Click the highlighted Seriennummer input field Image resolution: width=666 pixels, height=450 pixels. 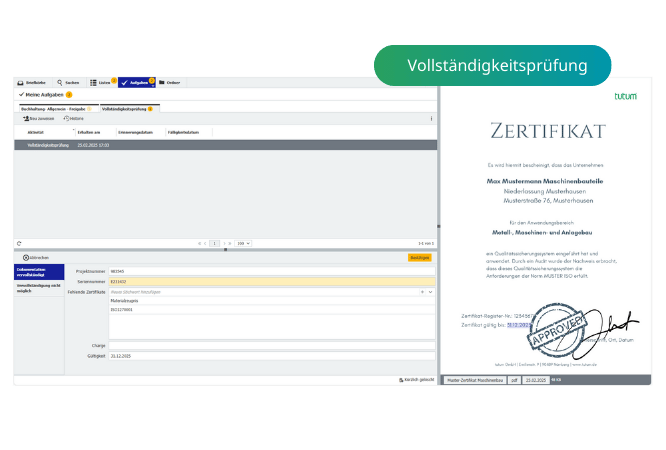tap(272, 281)
